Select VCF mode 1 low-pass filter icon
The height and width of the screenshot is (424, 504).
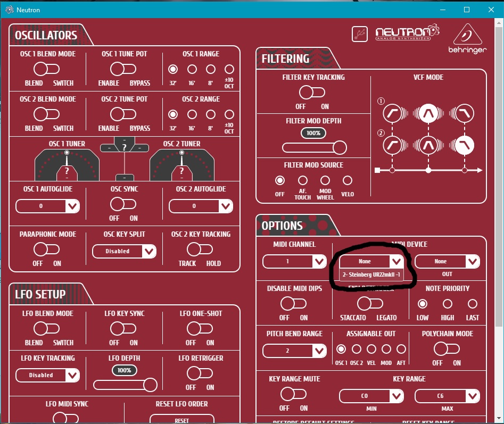click(465, 113)
